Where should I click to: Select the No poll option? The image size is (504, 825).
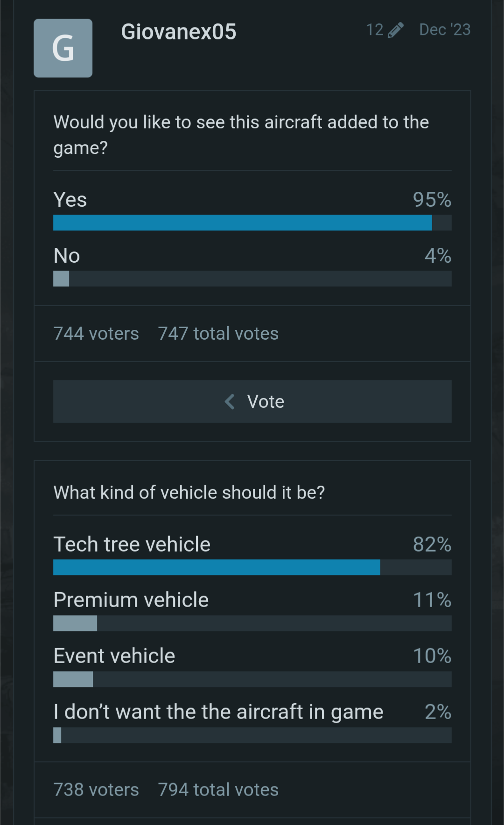[x=67, y=256]
